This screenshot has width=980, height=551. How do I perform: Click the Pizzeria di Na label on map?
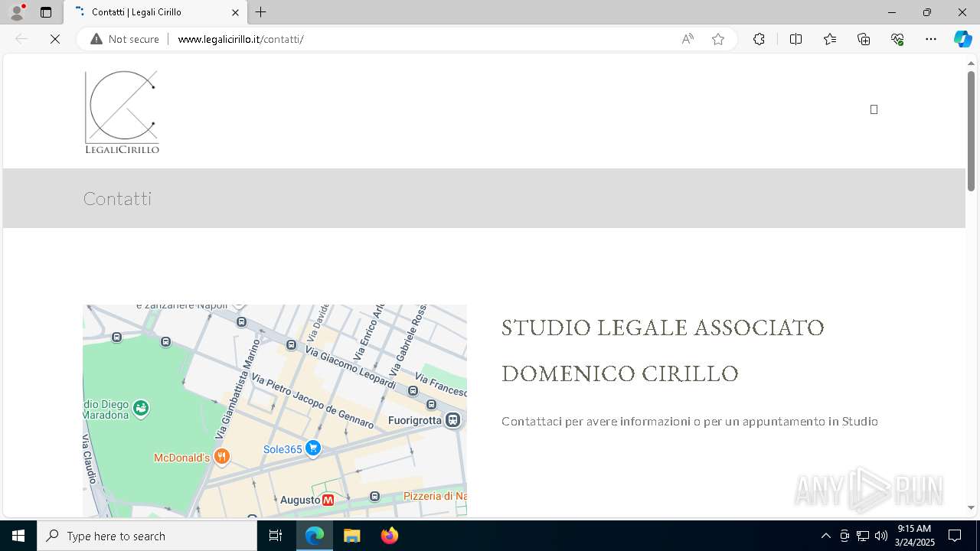[x=434, y=496]
